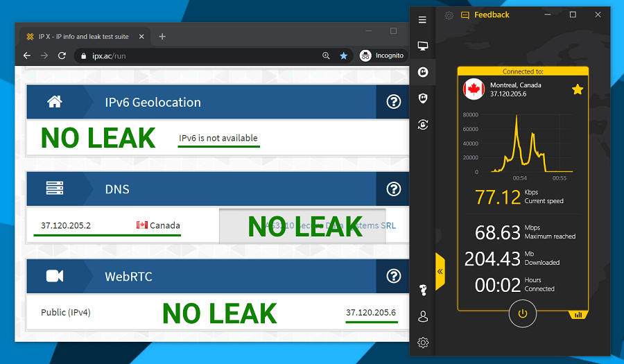Click the Montreal, Canada server name
Screen dimensions: 624x364
tap(515, 85)
